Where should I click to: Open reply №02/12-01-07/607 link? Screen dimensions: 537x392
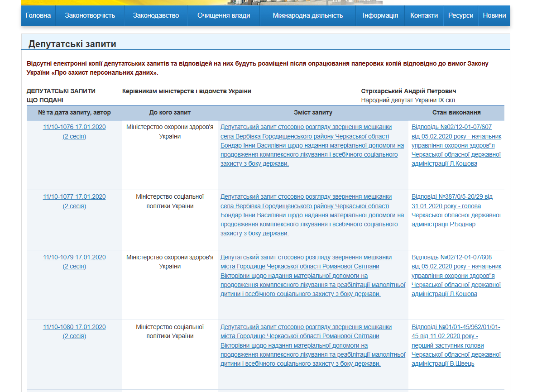point(456,145)
